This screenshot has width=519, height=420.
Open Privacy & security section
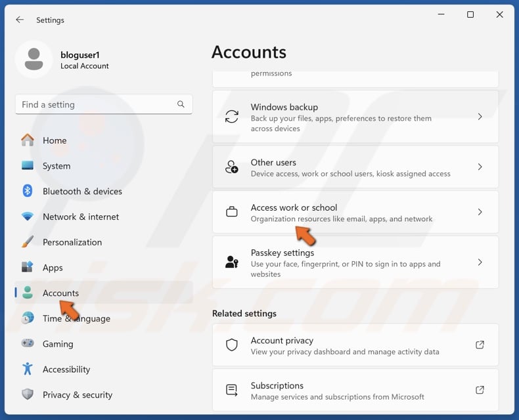(x=104, y=394)
